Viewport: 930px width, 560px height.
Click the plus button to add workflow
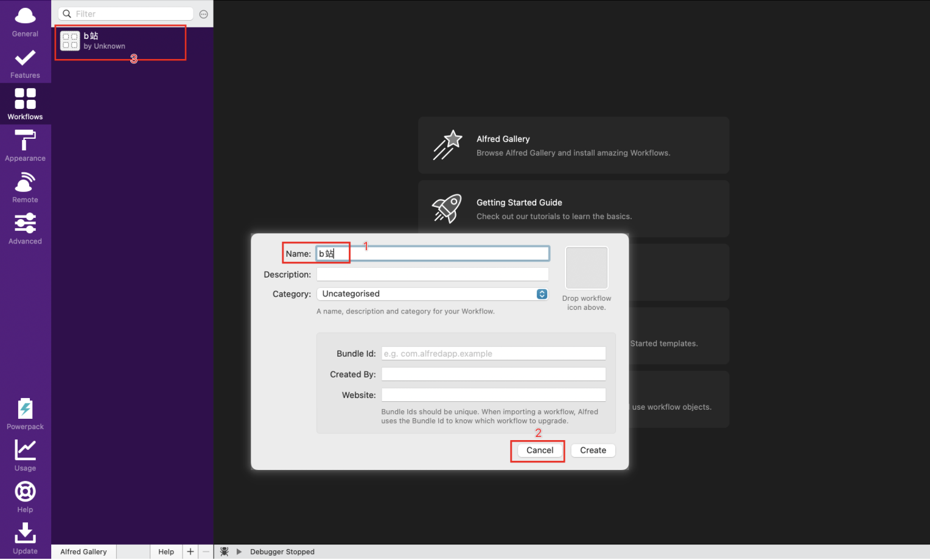191,551
